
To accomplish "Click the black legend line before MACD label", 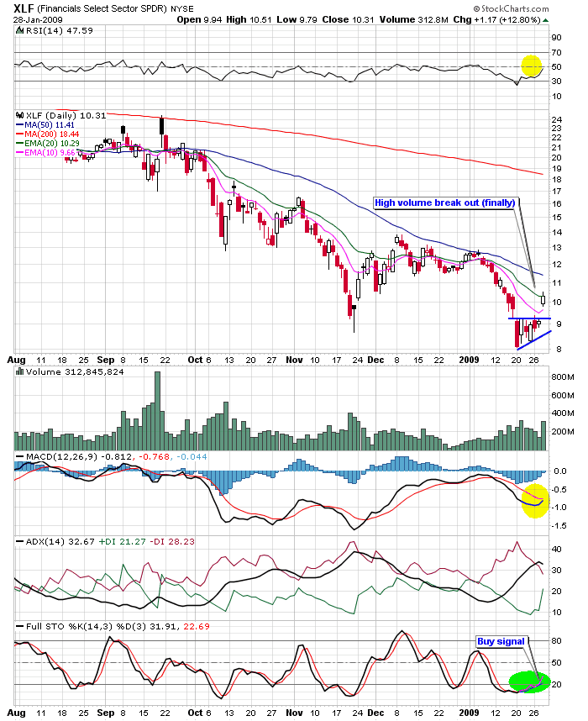I will (20, 456).
